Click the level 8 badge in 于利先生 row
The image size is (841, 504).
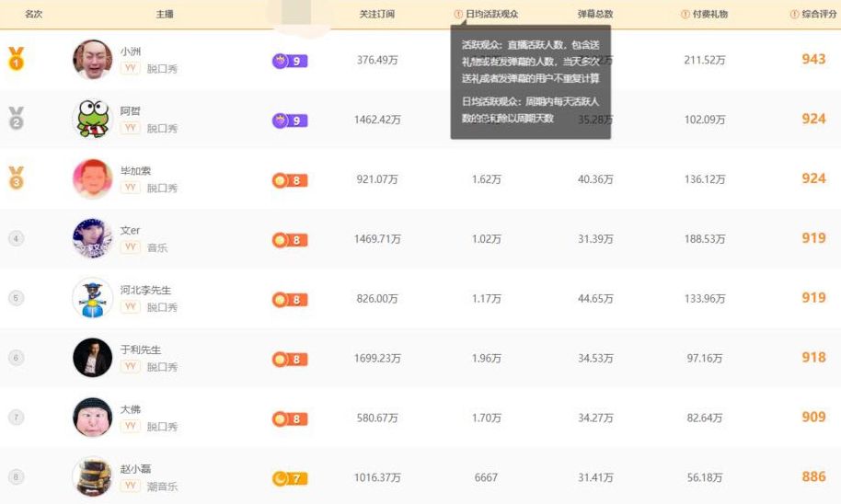tap(290, 360)
